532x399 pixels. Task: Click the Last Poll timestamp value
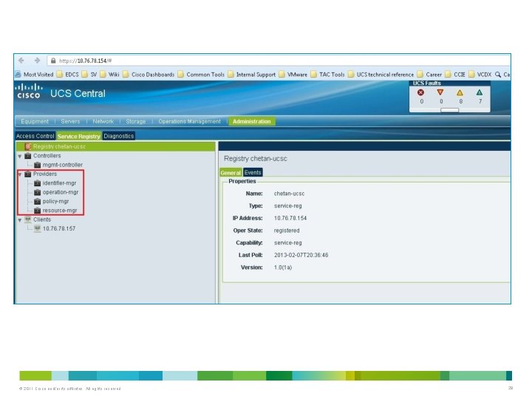coord(301,255)
